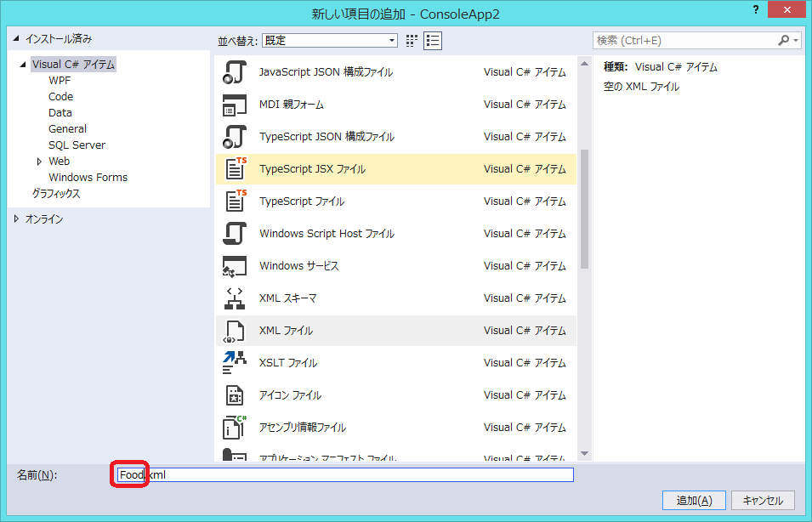Collapse the インストール済み tree section
812x522 pixels.
click(15, 38)
